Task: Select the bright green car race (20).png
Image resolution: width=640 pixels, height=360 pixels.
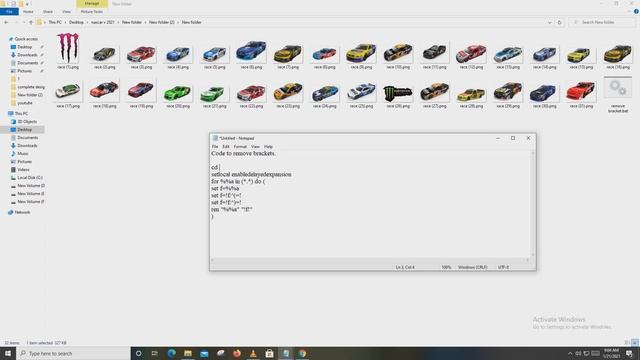Action: click(178, 93)
